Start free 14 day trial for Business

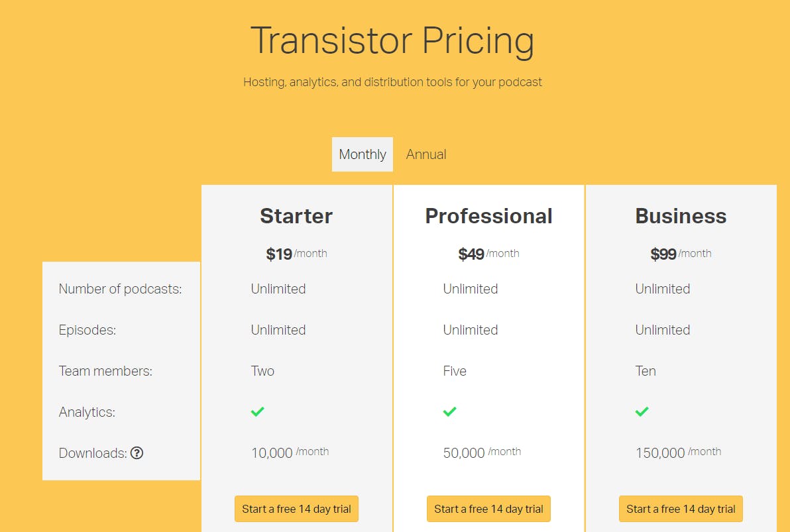click(x=681, y=509)
